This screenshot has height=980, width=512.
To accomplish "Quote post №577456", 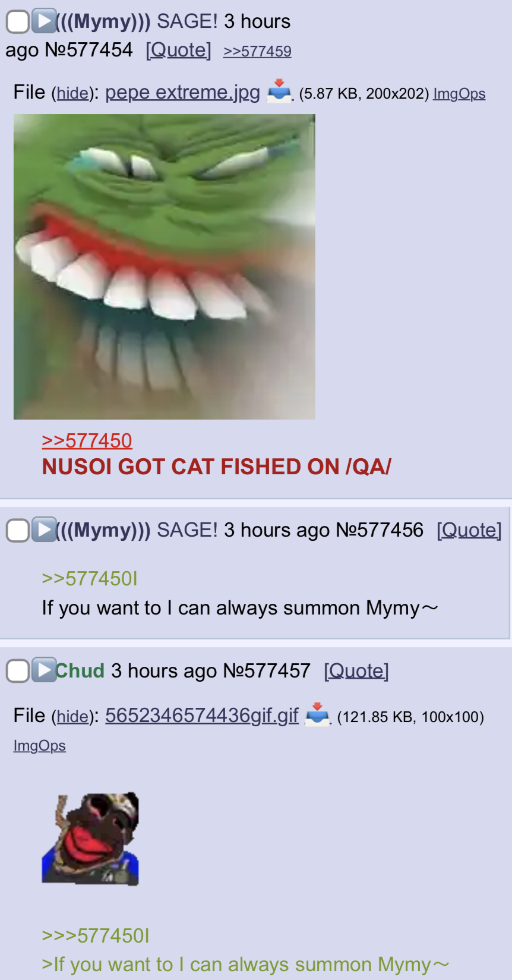I will (x=469, y=530).
